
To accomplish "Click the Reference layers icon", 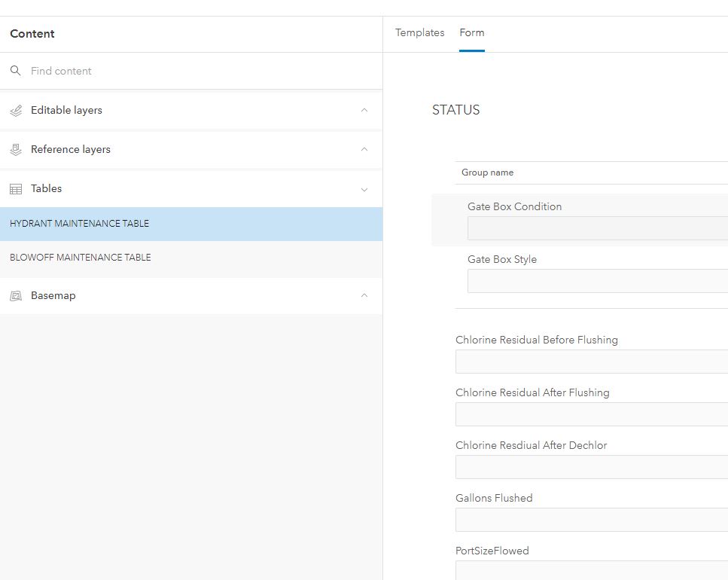I will (x=16, y=149).
